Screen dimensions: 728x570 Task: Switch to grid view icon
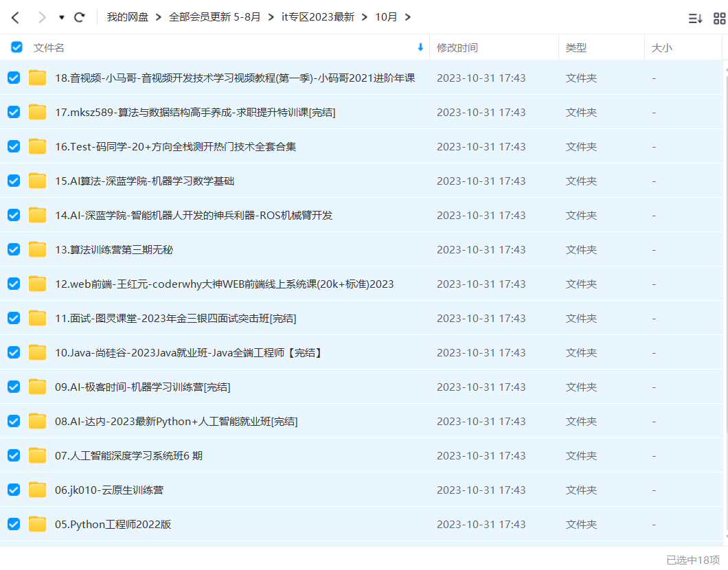[719, 19]
